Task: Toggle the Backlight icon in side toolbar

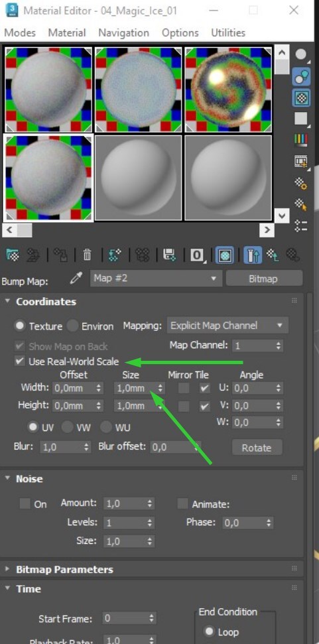Action: (301, 77)
